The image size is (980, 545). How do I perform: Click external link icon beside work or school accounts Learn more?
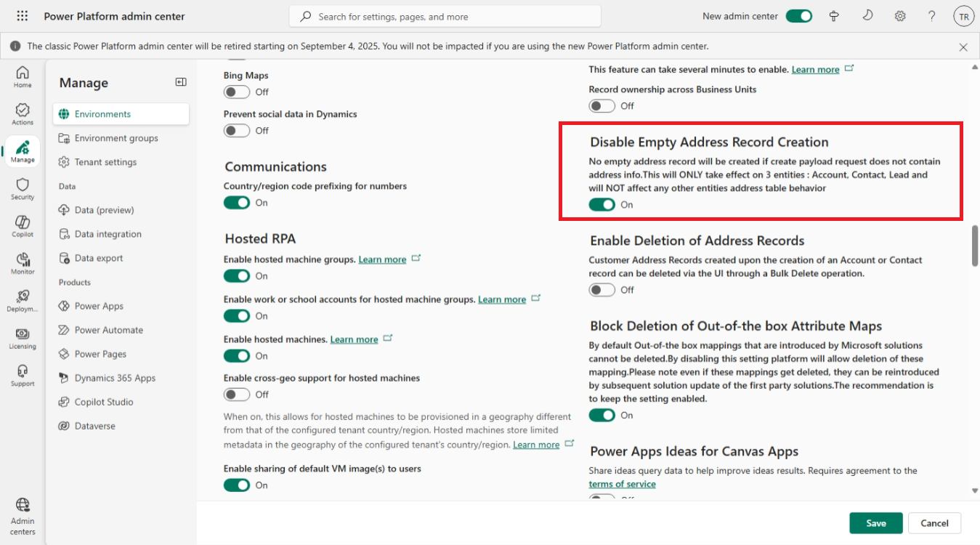pos(535,298)
